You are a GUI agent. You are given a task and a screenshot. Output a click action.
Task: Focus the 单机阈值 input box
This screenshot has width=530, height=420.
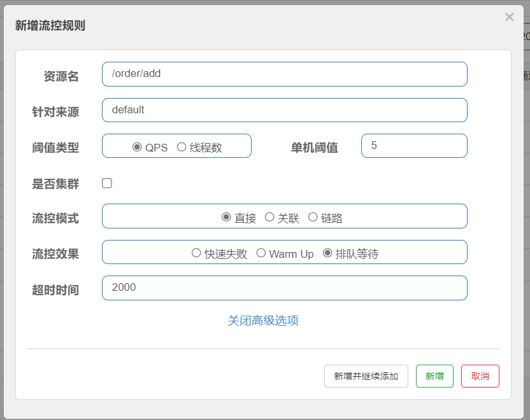coord(413,146)
